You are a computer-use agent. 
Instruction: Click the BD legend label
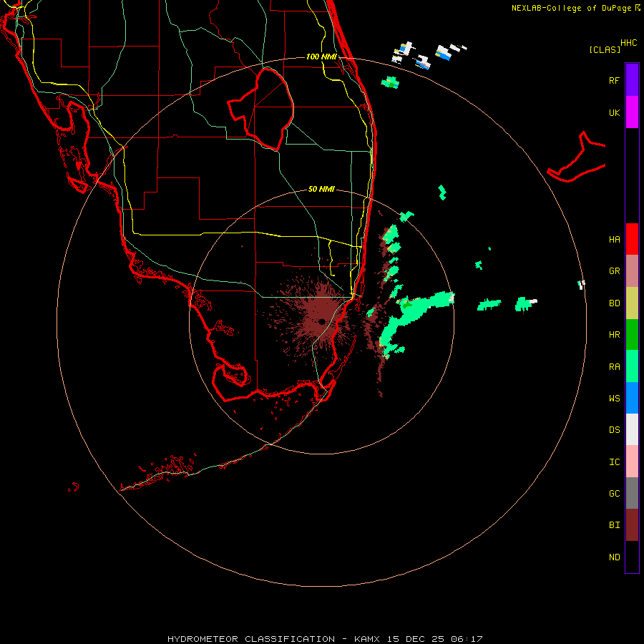click(614, 303)
